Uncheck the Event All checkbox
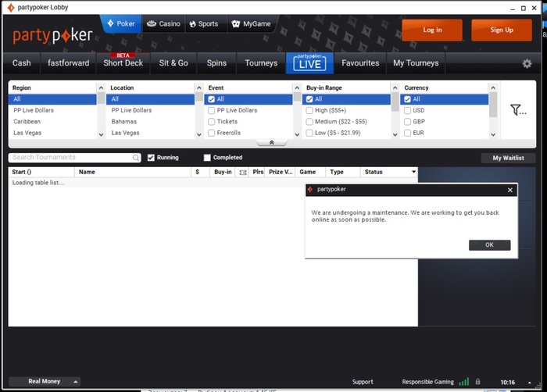Viewport: 547px width, 392px height. 212,99
